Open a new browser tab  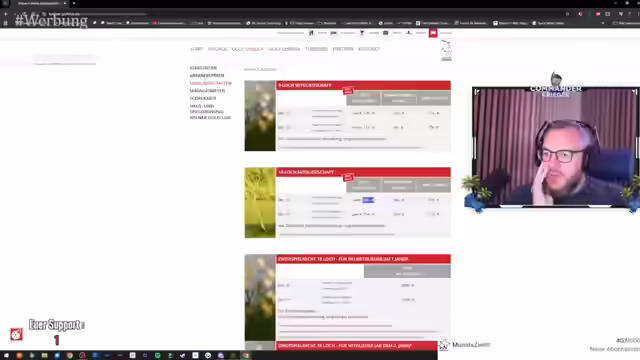coord(74,3)
